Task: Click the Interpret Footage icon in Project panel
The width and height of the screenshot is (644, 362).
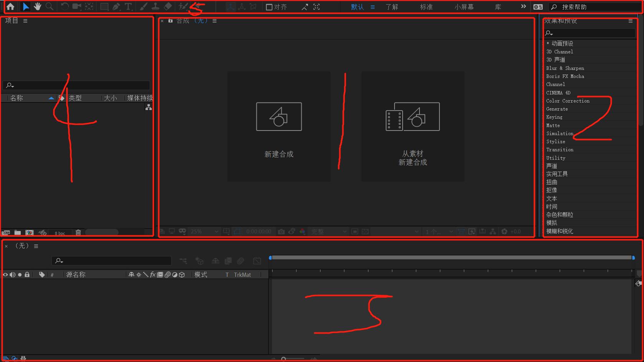Action: click(x=6, y=233)
